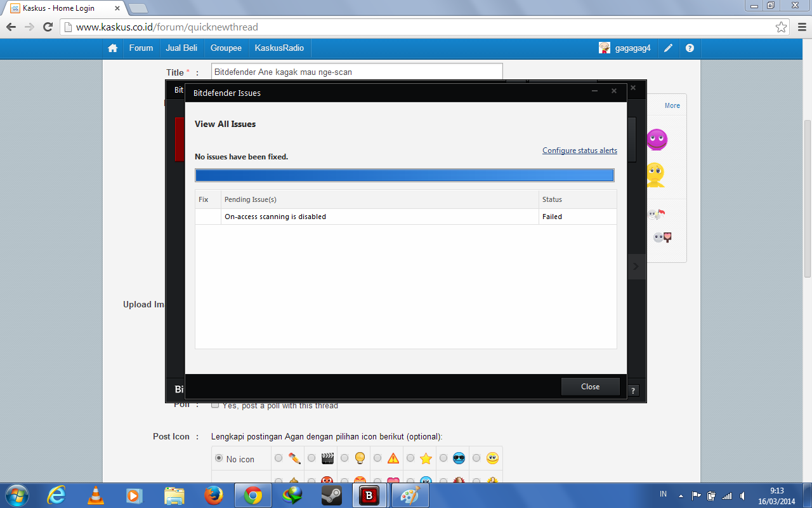Viewport: 812px width, 508px height.
Task: Click the Close button in Bitdefender Issues
Action: click(590, 387)
